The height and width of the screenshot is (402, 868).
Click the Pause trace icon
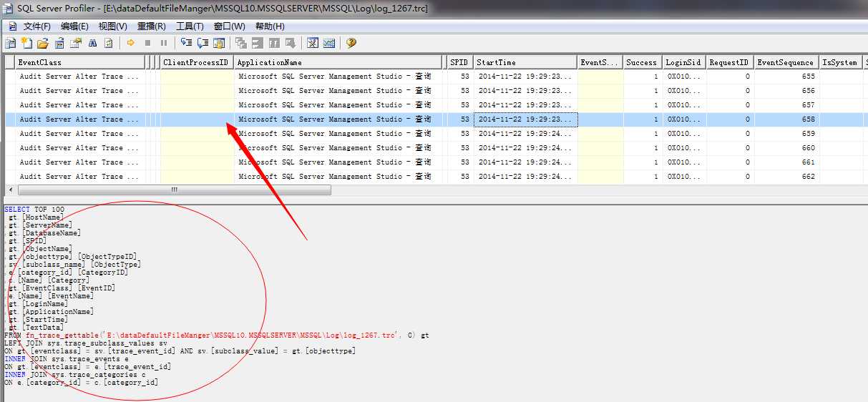click(x=164, y=43)
